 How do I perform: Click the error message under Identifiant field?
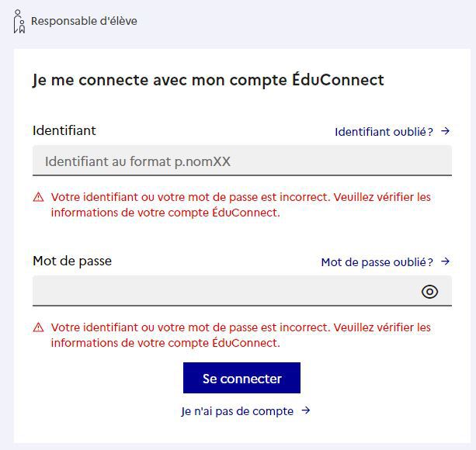241,205
